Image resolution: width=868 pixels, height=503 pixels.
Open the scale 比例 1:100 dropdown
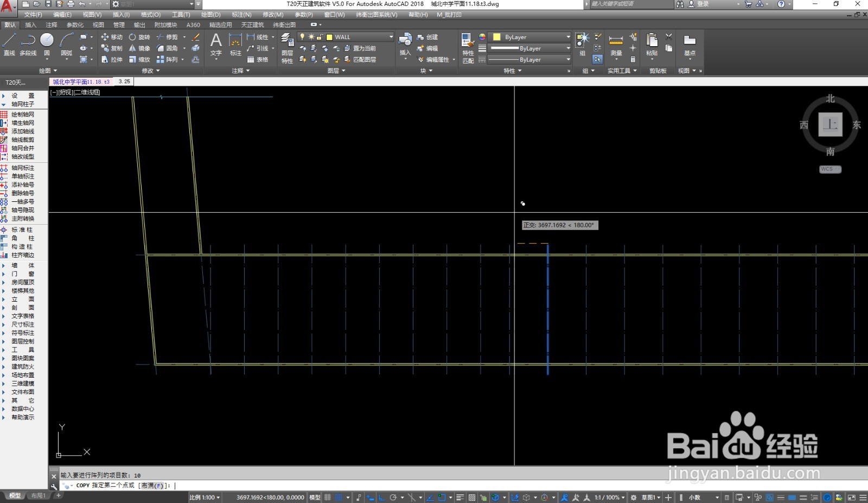[x=205, y=497]
